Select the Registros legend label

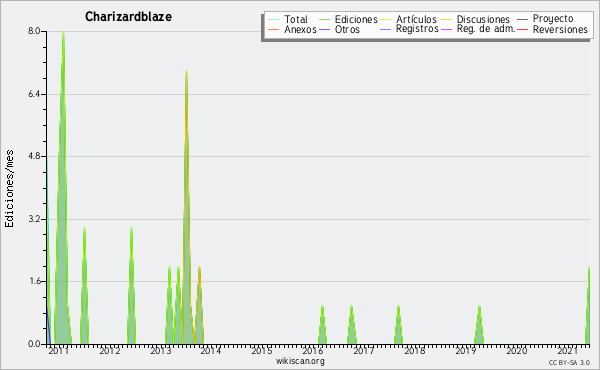coord(417,29)
